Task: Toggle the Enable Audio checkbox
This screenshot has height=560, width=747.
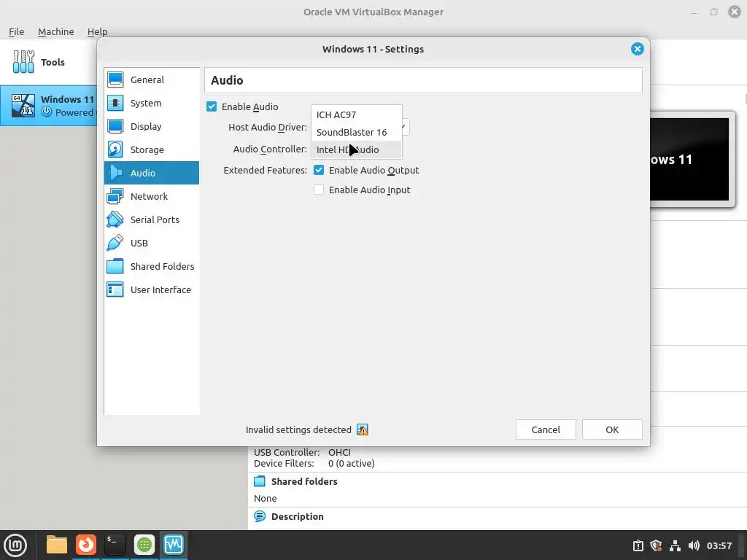Action: pyautogui.click(x=212, y=106)
